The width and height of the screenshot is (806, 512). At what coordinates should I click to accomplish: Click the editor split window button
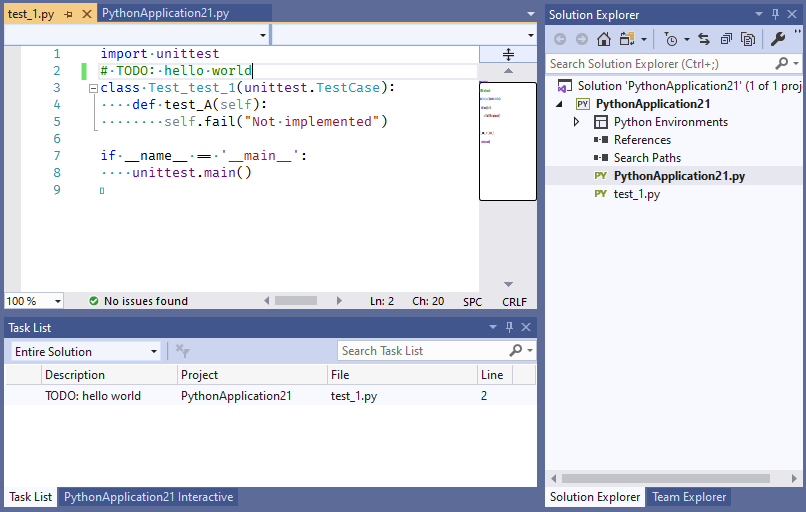click(x=508, y=54)
